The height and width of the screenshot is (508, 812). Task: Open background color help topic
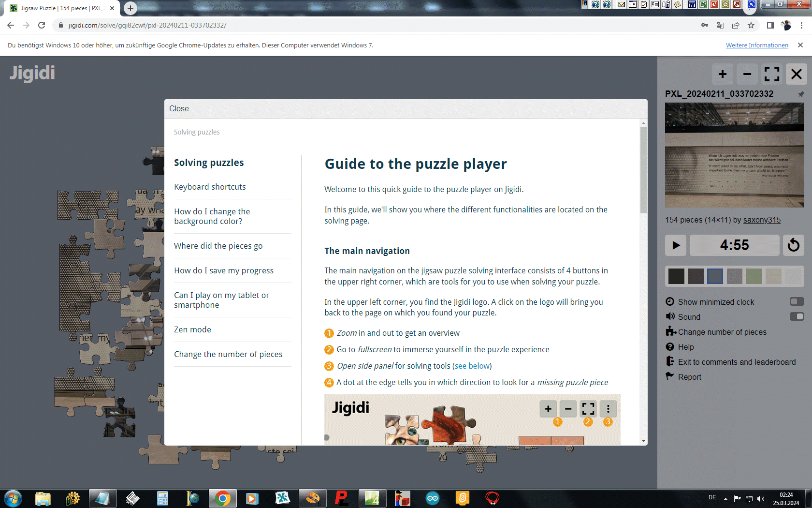212,216
